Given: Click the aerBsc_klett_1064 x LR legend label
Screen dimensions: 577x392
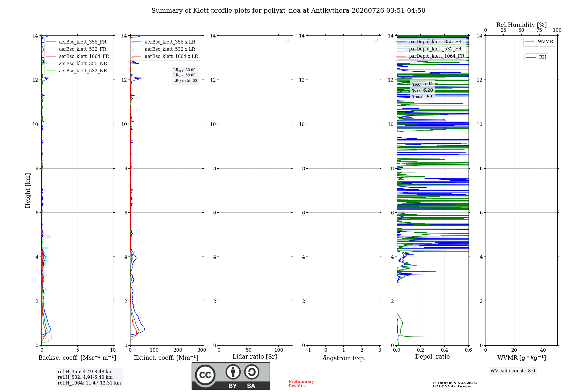Looking at the screenshot, I should coord(171,56).
